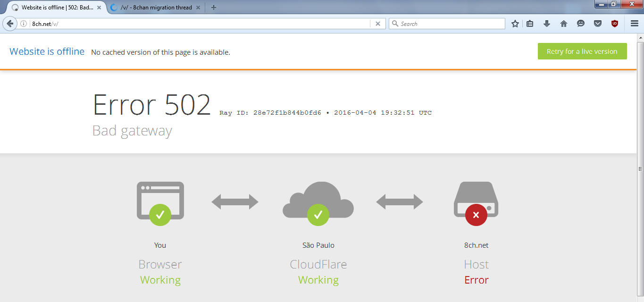Click Retry for a live version button
644x302 pixels.
[582, 51]
